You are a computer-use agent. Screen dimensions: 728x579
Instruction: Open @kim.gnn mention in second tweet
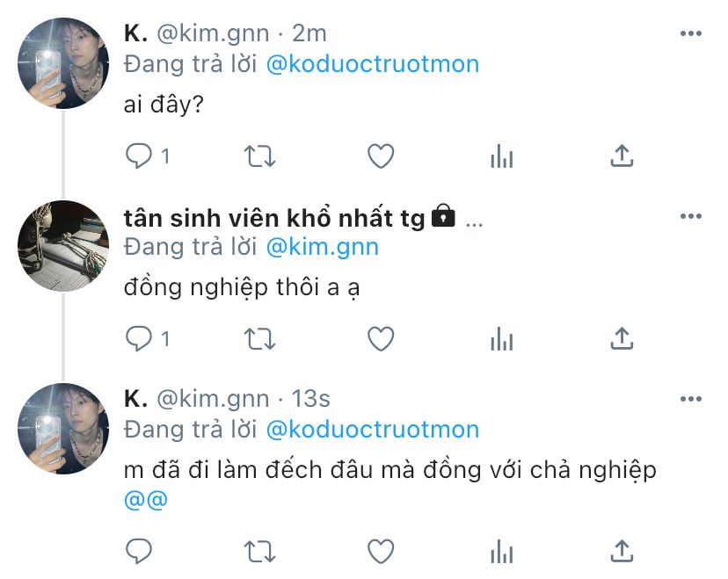[x=322, y=247]
